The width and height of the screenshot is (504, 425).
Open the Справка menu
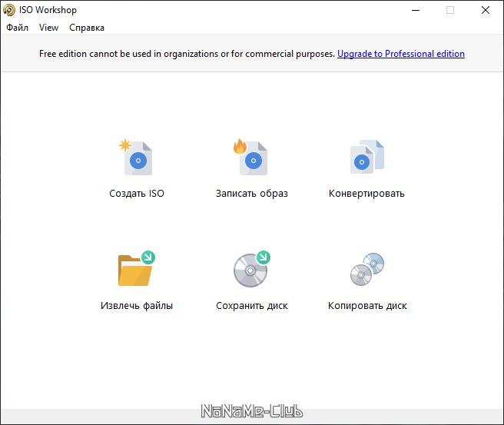pyautogui.click(x=87, y=28)
